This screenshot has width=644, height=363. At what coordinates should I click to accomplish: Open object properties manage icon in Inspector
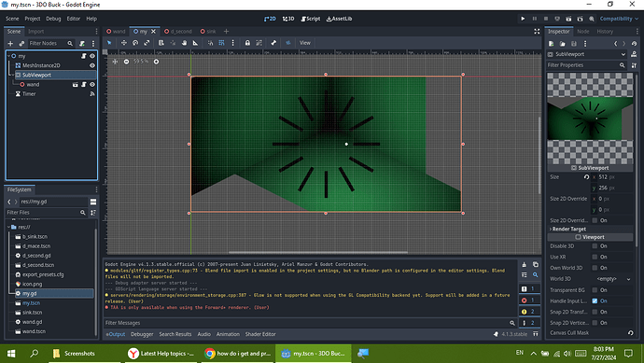coord(634,65)
